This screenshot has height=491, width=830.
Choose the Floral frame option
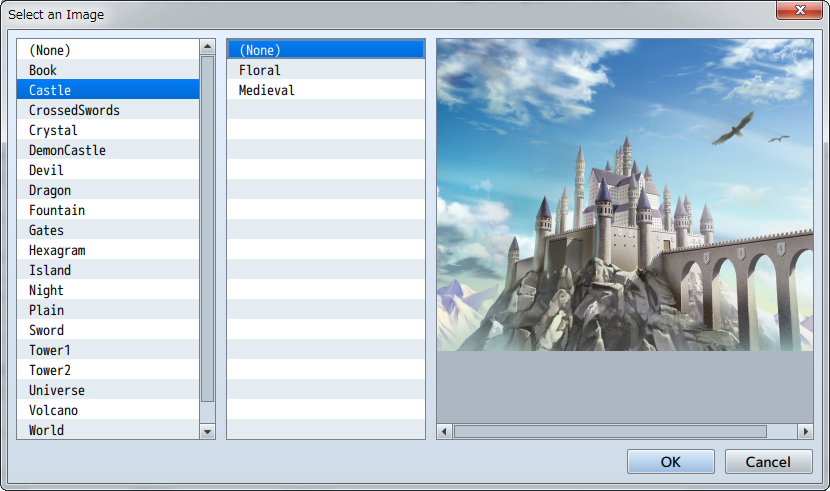[260, 70]
